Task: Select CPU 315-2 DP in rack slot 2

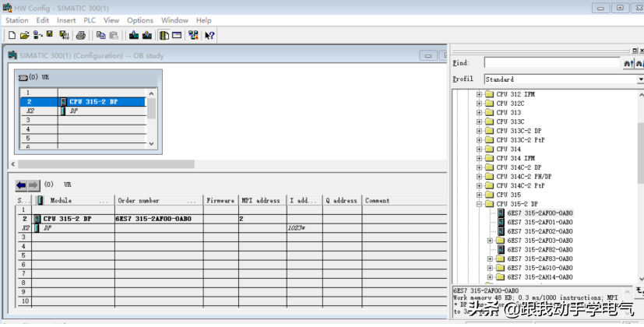Action: (x=83, y=101)
